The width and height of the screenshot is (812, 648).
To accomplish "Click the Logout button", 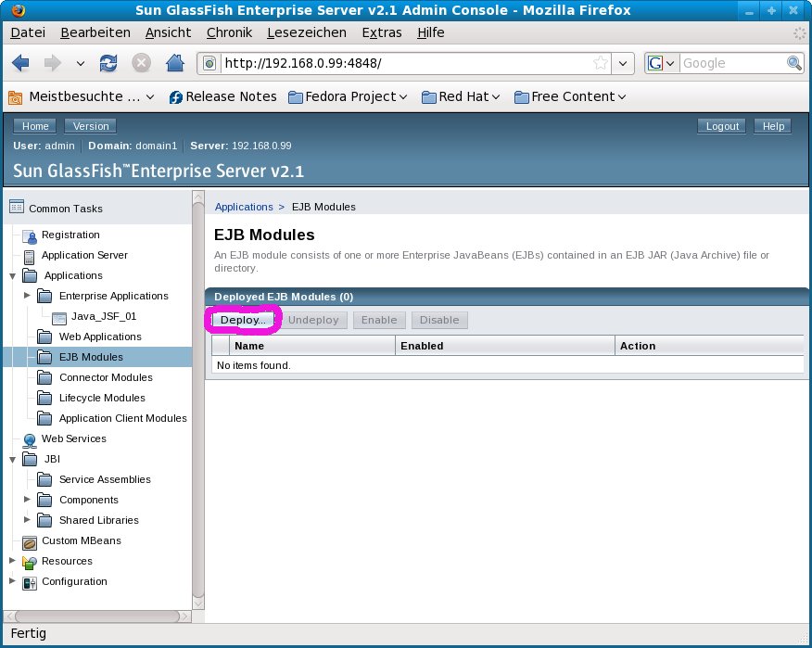I will pos(722,126).
